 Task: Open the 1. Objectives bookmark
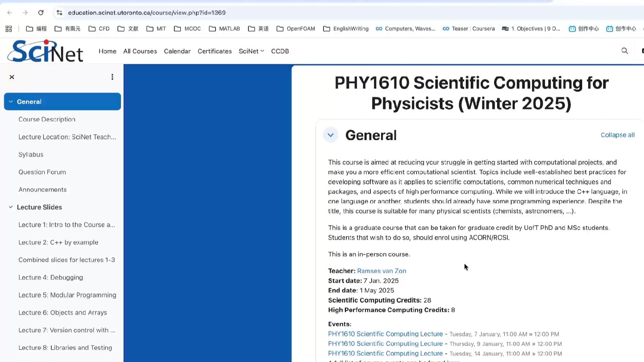(531, 29)
